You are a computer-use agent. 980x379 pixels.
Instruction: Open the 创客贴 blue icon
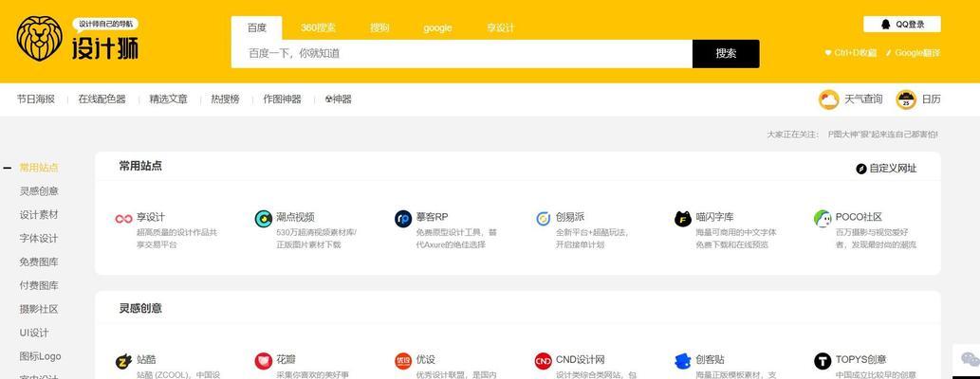pyautogui.click(x=682, y=361)
